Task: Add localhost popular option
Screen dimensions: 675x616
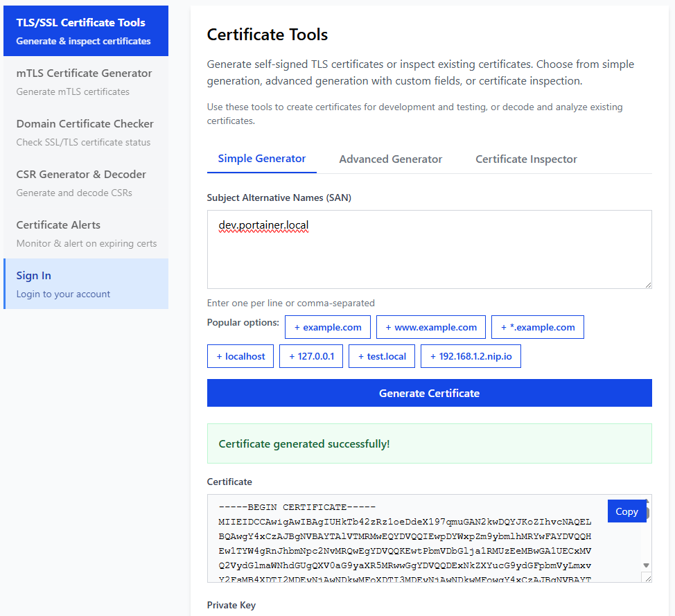Action: [x=240, y=356]
